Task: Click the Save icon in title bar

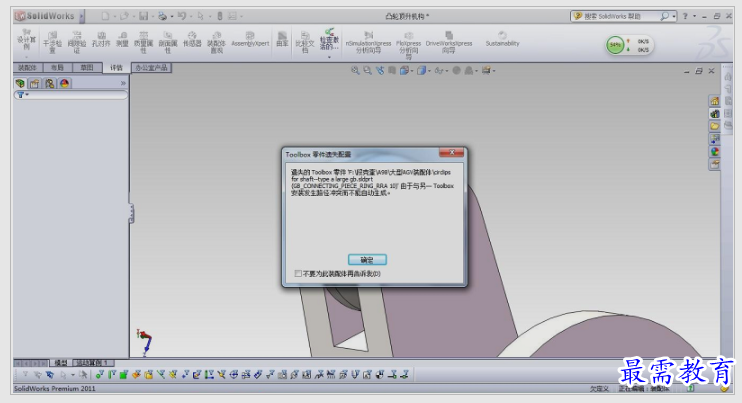Action: [143, 16]
